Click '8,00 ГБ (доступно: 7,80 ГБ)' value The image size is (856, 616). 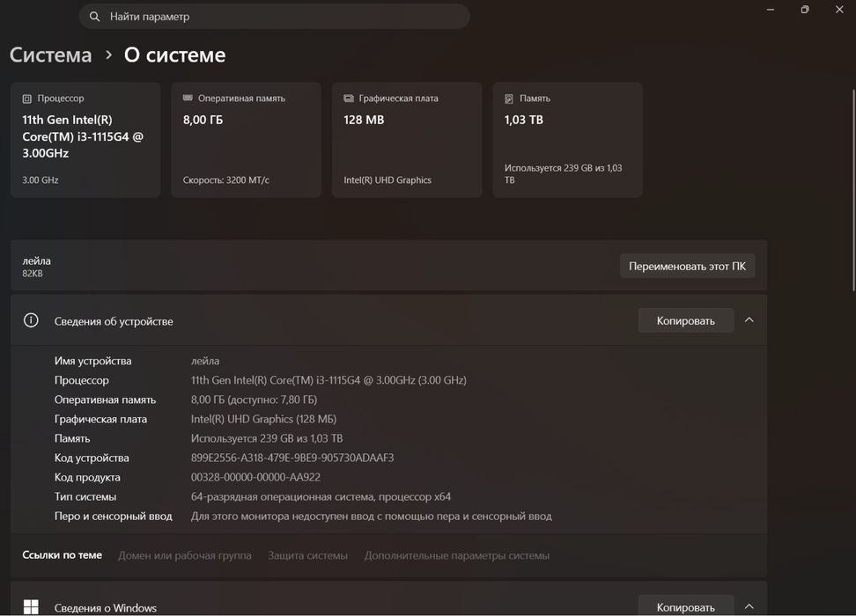254,400
